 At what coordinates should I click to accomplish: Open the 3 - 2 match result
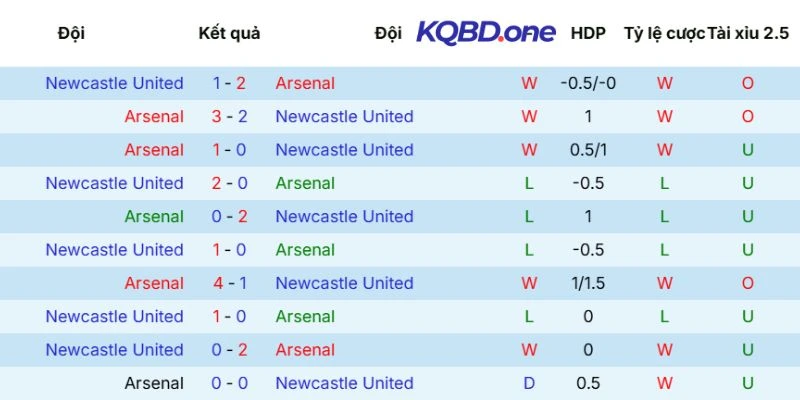pyautogui.click(x=229, y=116)
